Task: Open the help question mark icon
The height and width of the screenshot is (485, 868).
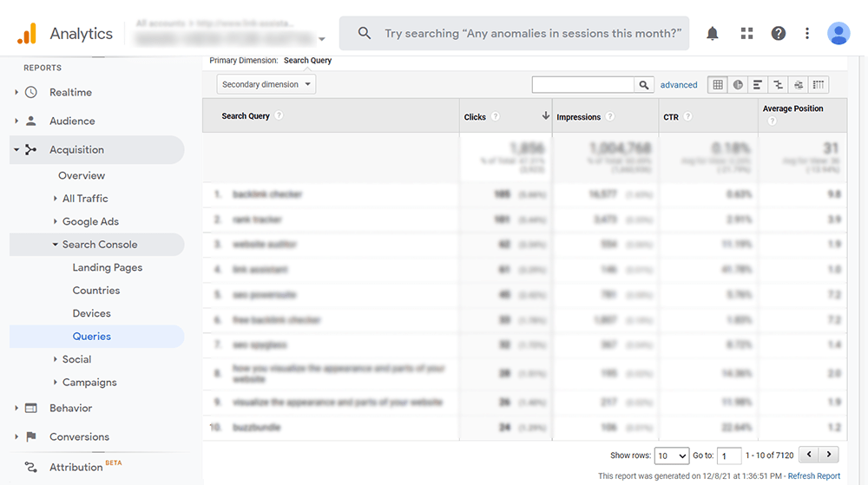Action: 779,34
